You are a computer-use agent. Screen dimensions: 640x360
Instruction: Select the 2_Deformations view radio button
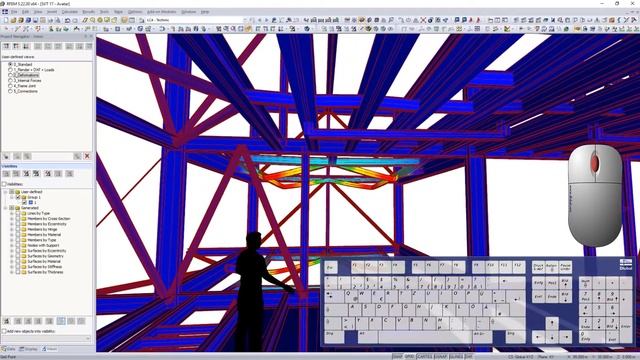click(10, 75)
